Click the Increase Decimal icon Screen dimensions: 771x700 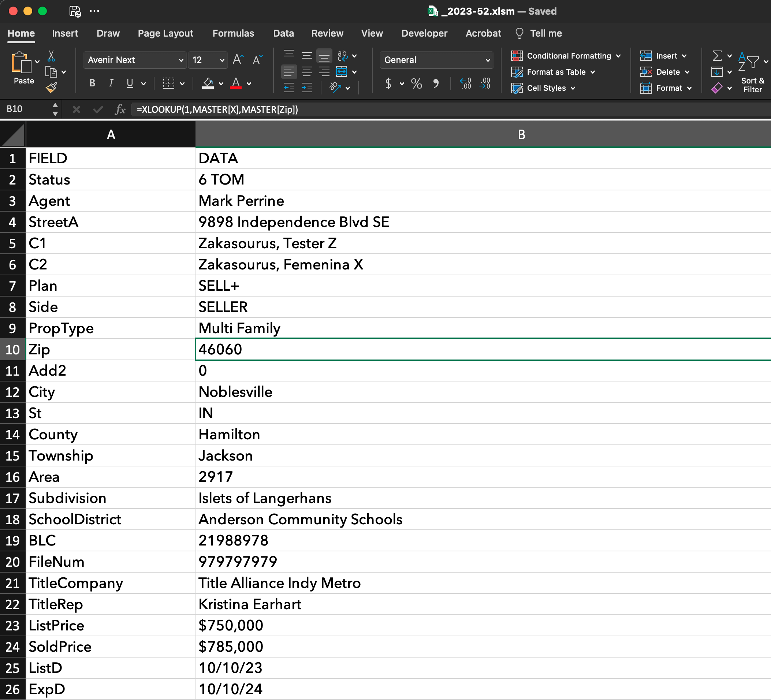coord(465,83)
